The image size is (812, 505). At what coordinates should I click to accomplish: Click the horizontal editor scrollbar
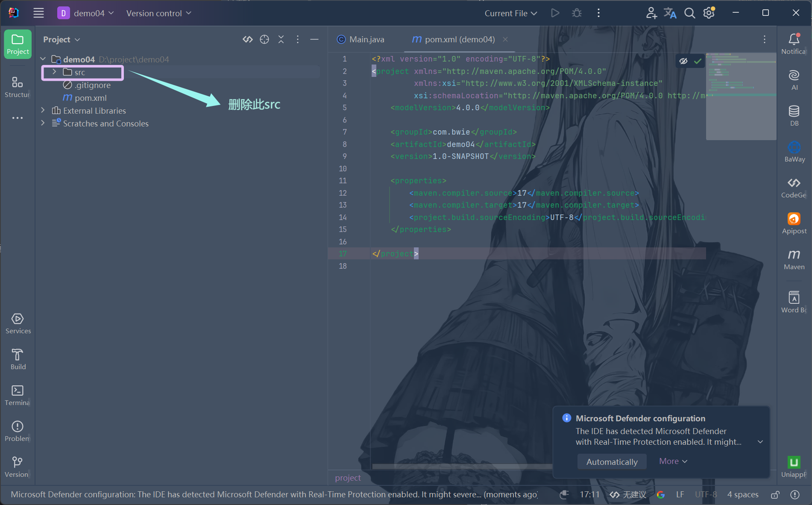pyautogui.click(x=462, y=467)
